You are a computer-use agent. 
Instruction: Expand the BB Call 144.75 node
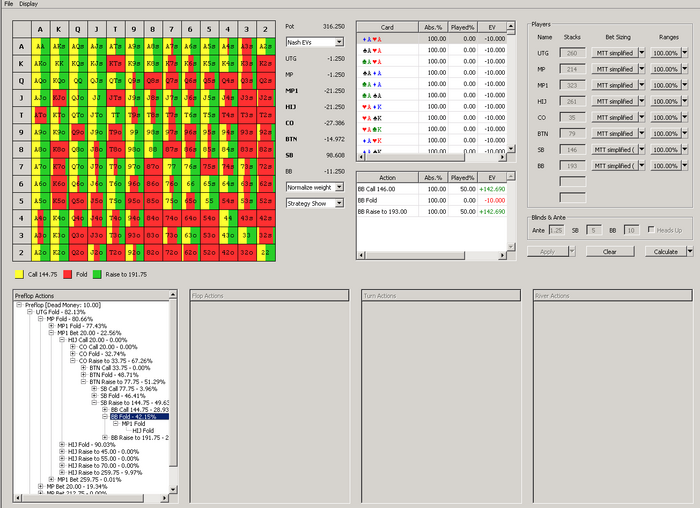(105, 409)
